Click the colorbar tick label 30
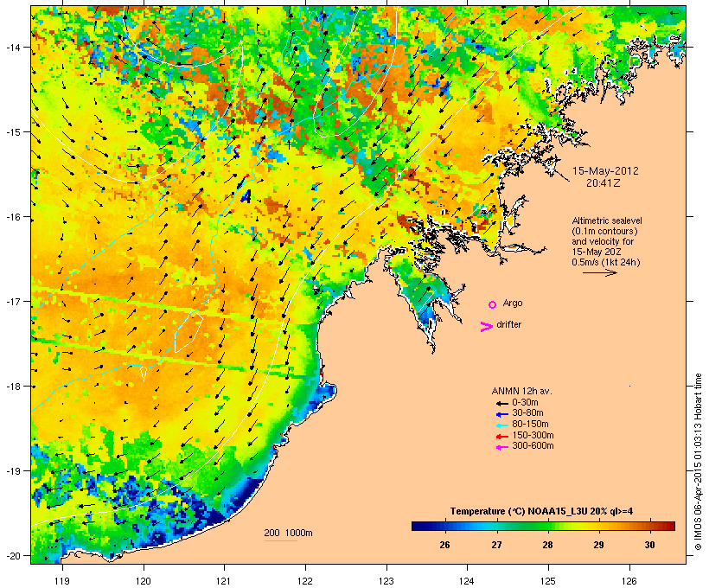Screen dimensions: 709x588 click(x=649, y=545)
